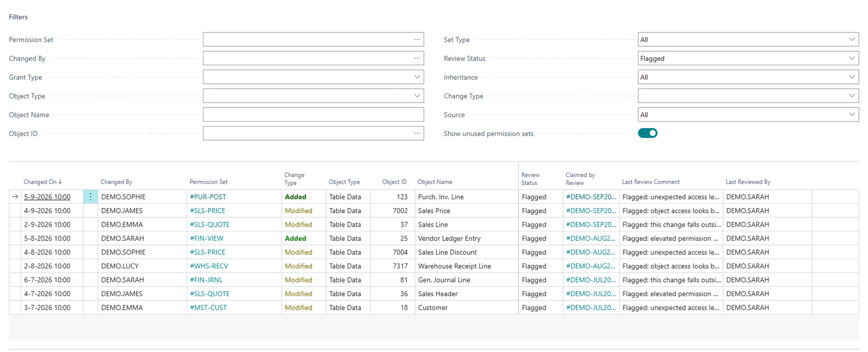Open #DEMO-AUG2... review link in Vendor Ledger Entry row
The height and width of the screenshot is (352, 868).
coord(591,238)
